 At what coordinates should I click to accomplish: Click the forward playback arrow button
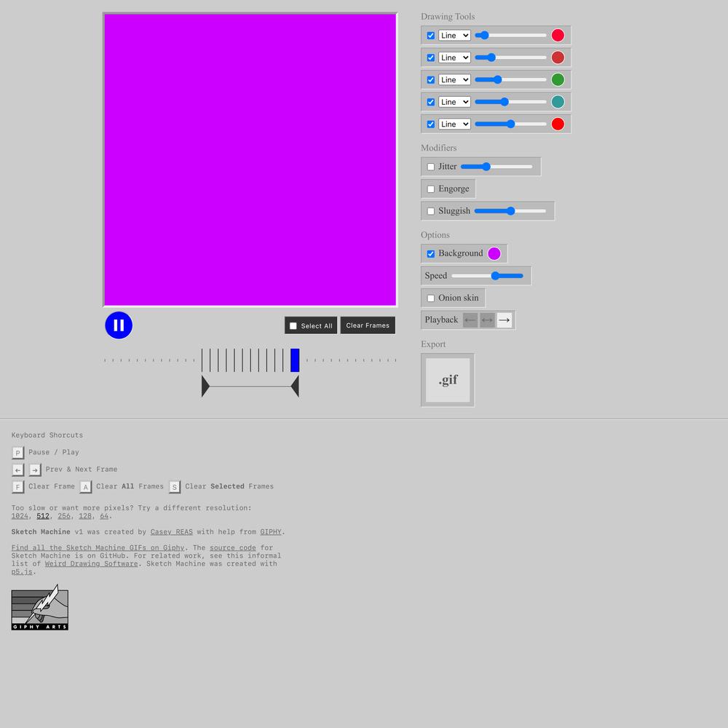(505, 320)
